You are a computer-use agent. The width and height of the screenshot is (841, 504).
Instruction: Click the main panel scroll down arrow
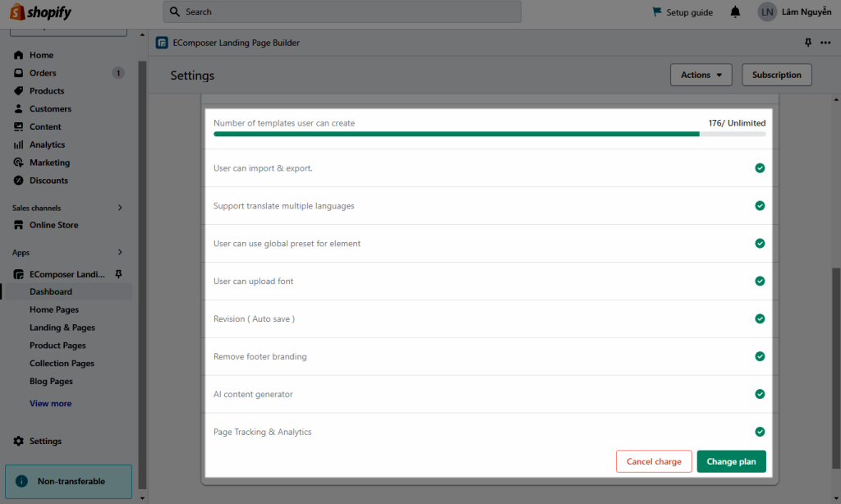(x=836, y=498)
